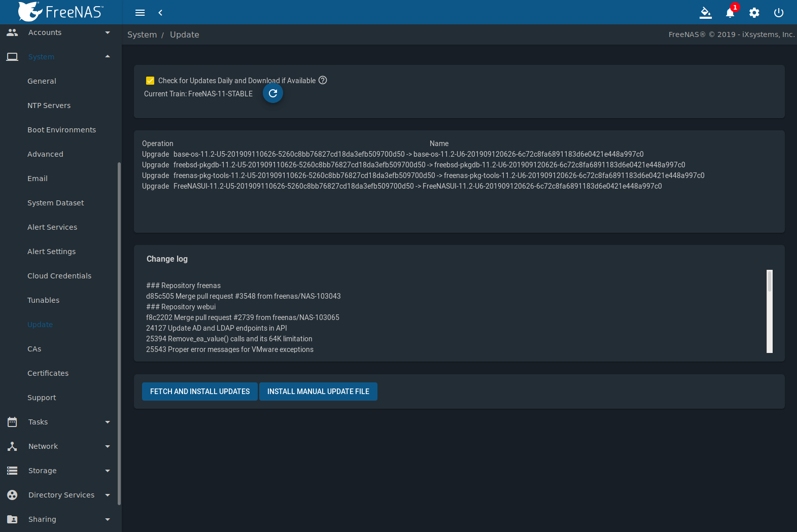797x532 pixels.
Task: Open the notifications bell icon
Action: 730,13
